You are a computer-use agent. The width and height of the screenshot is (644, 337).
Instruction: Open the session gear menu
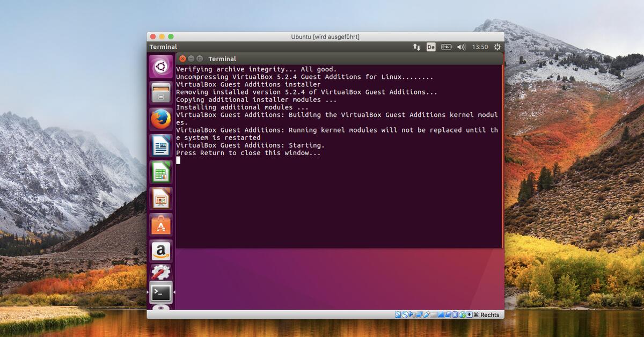497,47
